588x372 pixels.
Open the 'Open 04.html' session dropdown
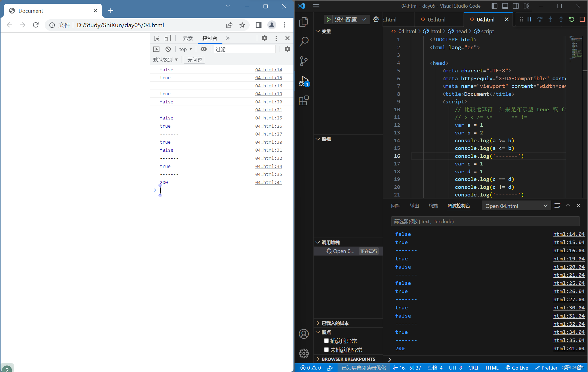(x=516, y=206)
